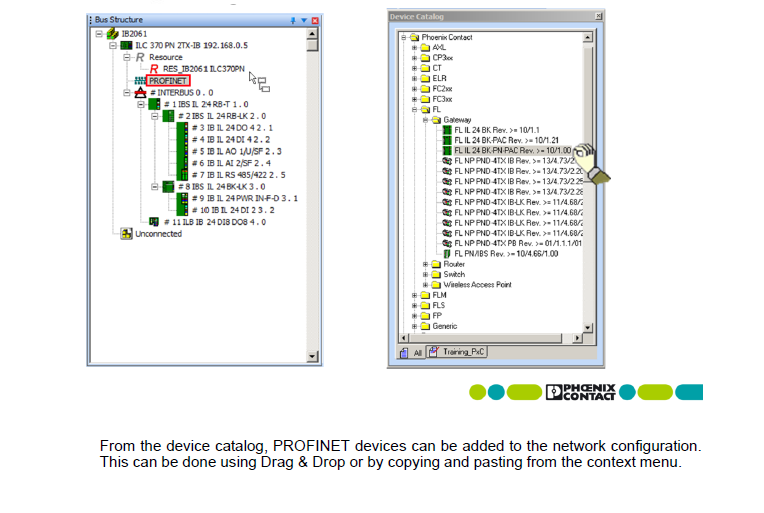Collapse the Gateway folder
This screenshot has width=764, height=513.
(425, 119)
